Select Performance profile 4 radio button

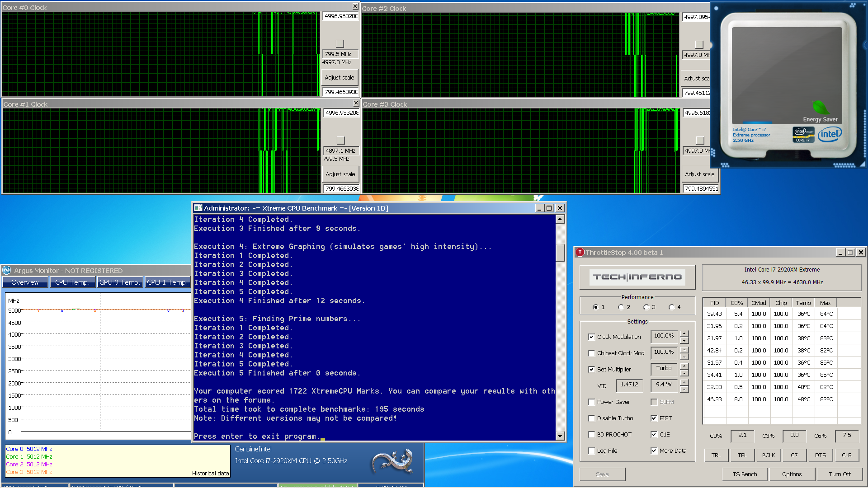pos(671,307)
